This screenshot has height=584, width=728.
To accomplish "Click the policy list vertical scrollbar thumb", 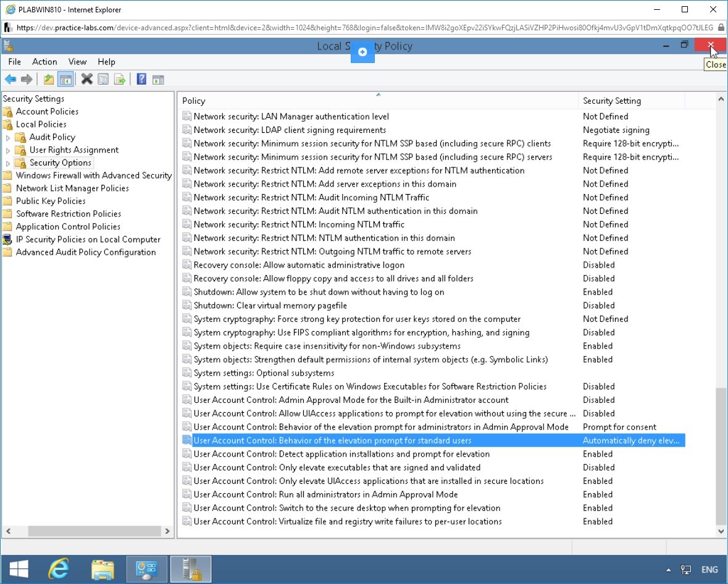I will point(721,457).
